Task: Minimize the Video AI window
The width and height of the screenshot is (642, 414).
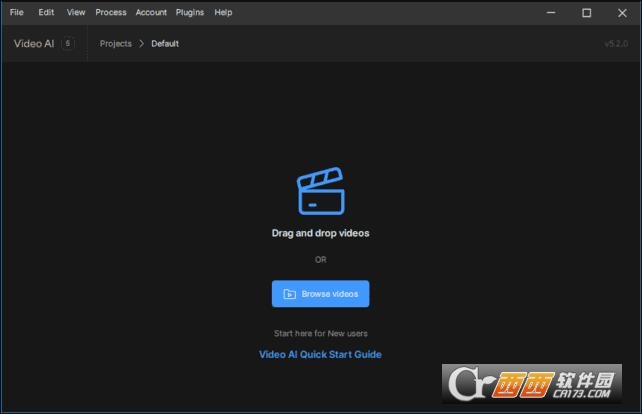Action: (x=551, y=13)
